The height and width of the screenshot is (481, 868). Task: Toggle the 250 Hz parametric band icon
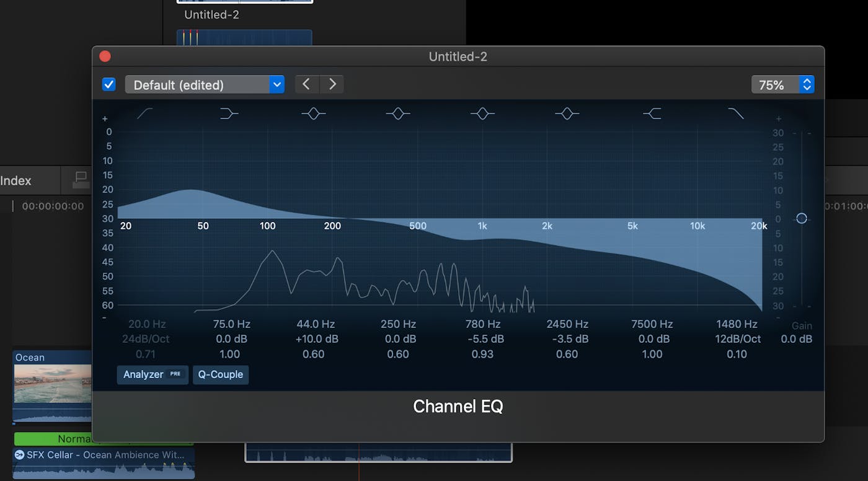[398, 113]
